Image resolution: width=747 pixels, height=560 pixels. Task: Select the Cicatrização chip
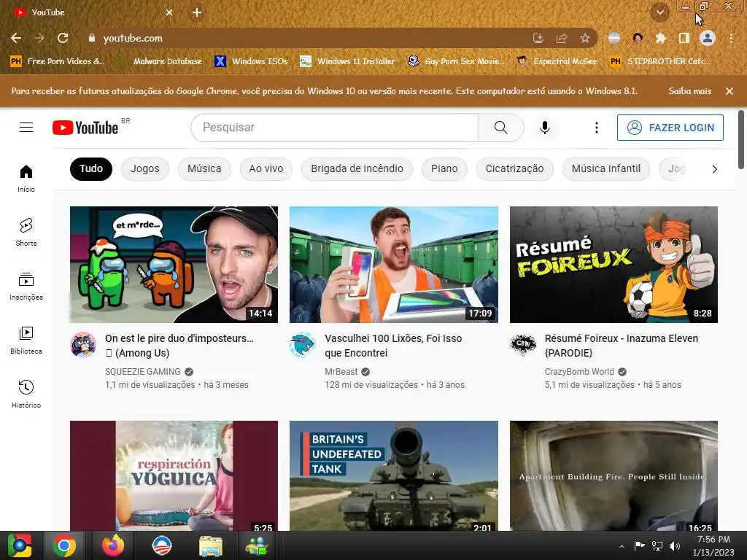point(514,169)
